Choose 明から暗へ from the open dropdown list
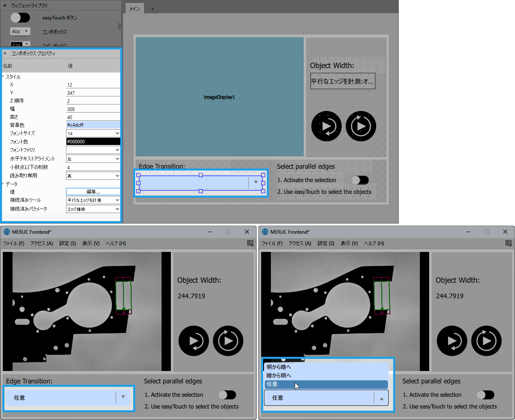The width and height of the screenshot is (515, 420). 279,367
